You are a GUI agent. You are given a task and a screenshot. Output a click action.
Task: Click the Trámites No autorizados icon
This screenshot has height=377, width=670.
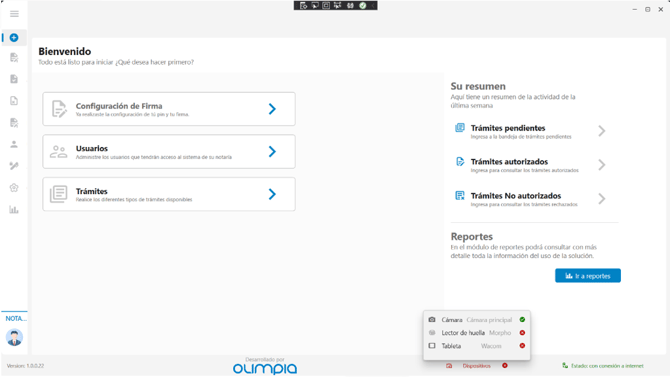460,196
